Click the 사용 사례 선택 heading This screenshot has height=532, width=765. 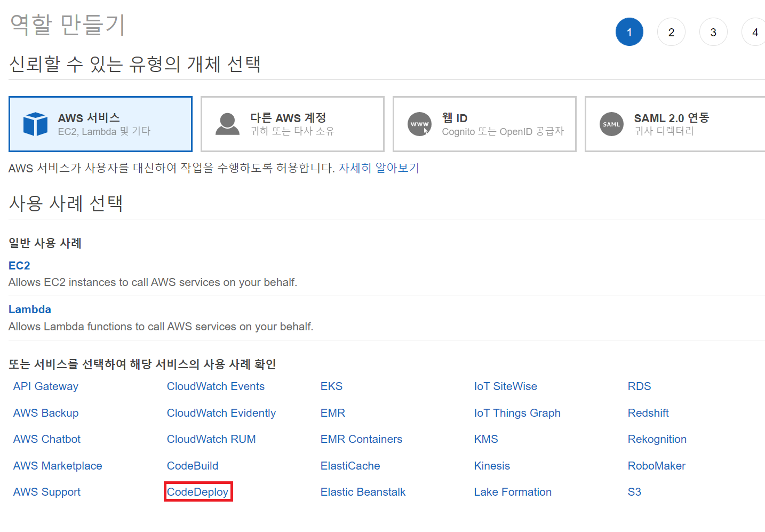point(66,203)
